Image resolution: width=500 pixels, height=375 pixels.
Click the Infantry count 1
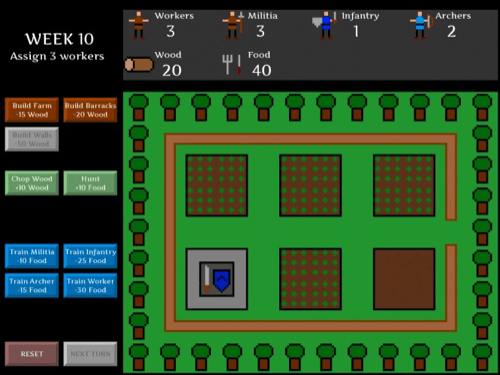point(356,31)
